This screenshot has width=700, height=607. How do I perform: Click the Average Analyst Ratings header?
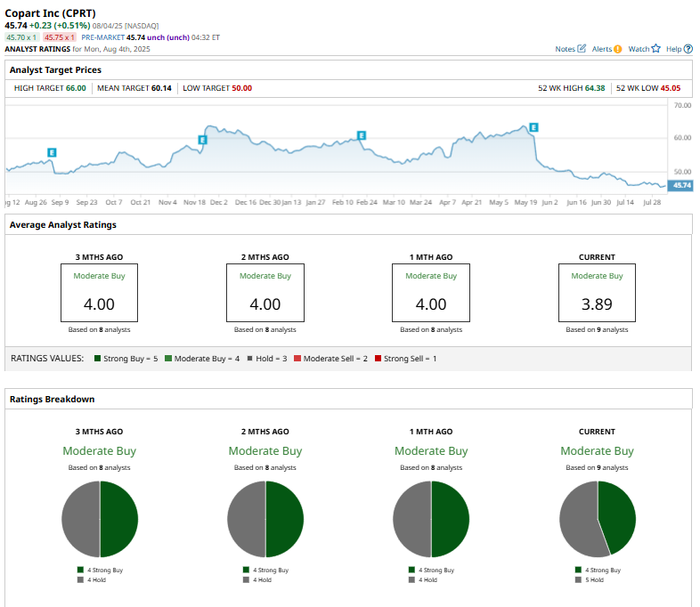coord(63,225)
